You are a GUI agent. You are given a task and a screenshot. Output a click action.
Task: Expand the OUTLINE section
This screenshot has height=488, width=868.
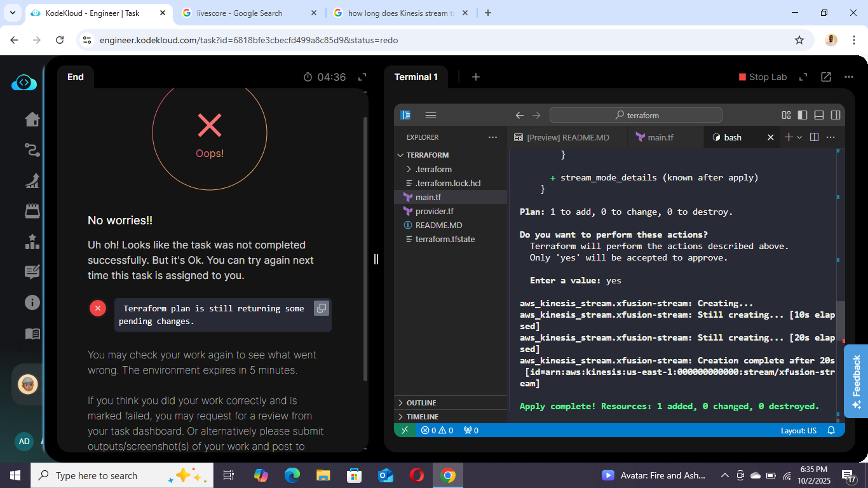[x=421, y=403]
